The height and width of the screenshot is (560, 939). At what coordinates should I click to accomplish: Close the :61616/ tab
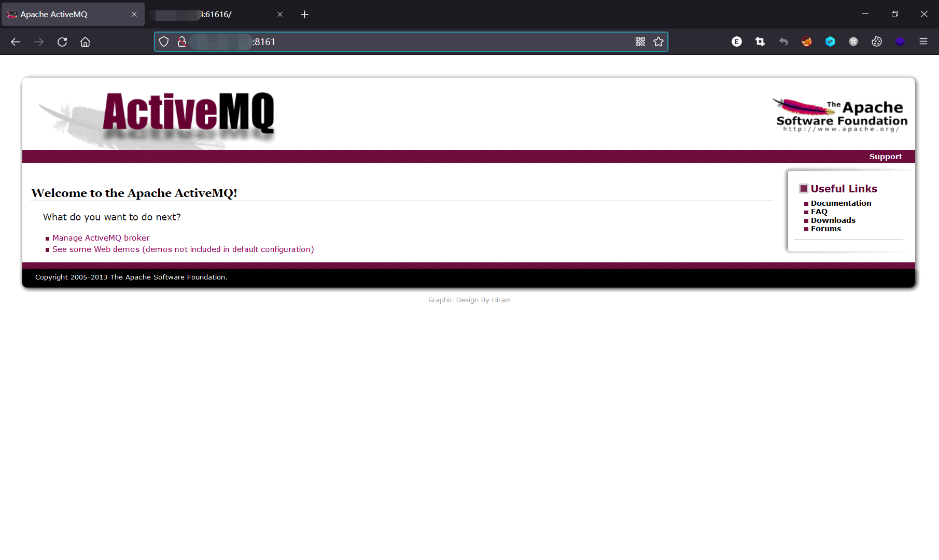pos(280,15)
